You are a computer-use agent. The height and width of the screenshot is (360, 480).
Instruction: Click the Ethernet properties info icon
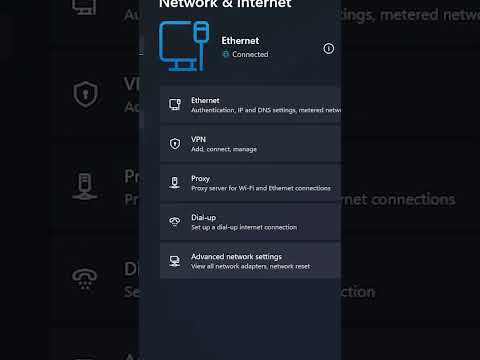click(328, 49)
